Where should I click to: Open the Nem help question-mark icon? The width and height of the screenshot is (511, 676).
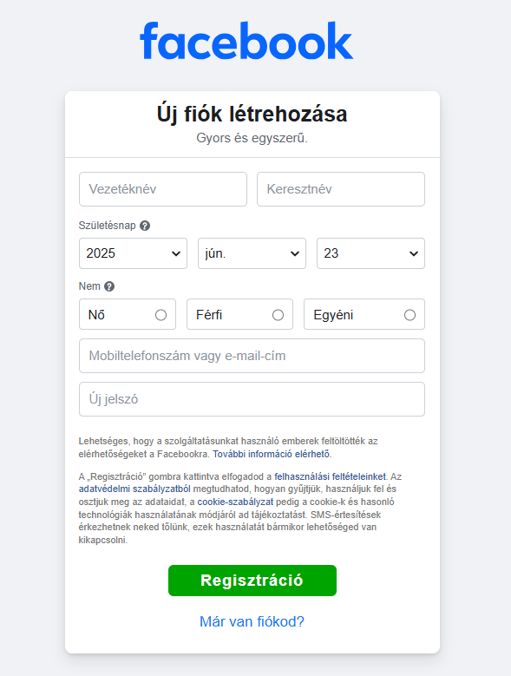tap(110, 286)
